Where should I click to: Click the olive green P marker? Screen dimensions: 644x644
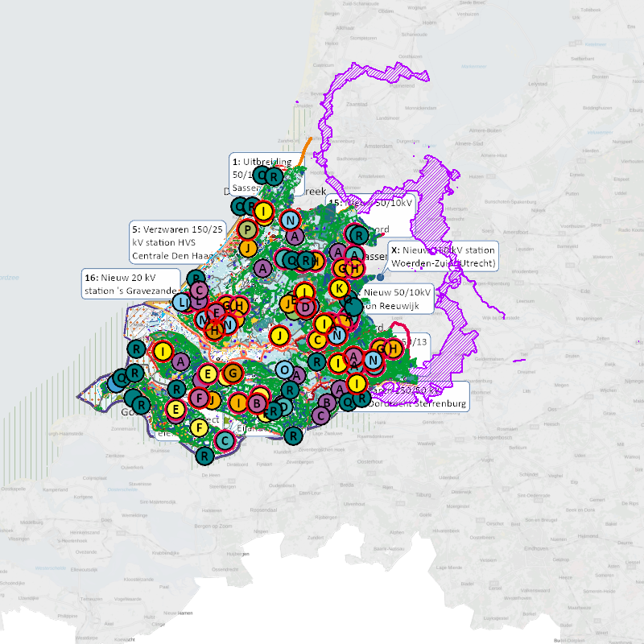coord(249,231)
